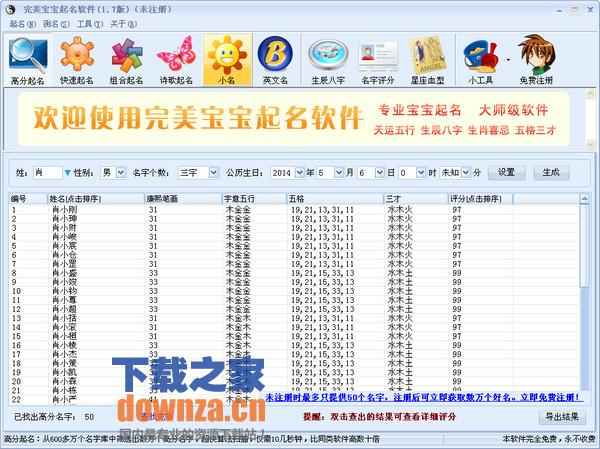Screen dimensions: 600x449
Task: Open 生辰八字 compass tool
Action: click(328, 60)
